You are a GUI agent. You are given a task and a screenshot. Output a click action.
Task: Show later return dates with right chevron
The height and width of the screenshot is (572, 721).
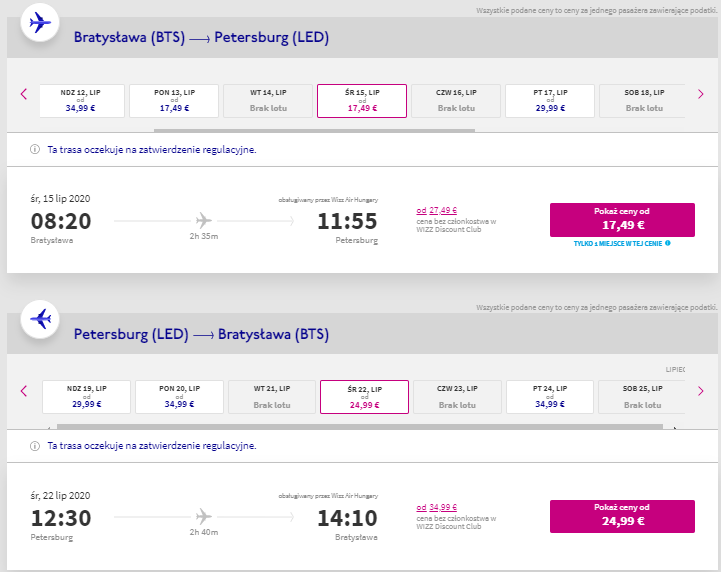(x=700, y=391)
